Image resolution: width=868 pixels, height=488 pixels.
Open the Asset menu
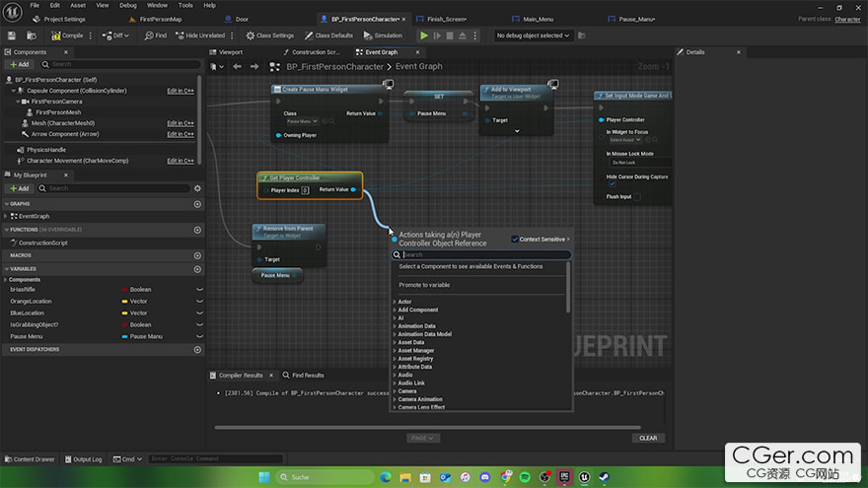pyautogui.click(x=78, y=5)
